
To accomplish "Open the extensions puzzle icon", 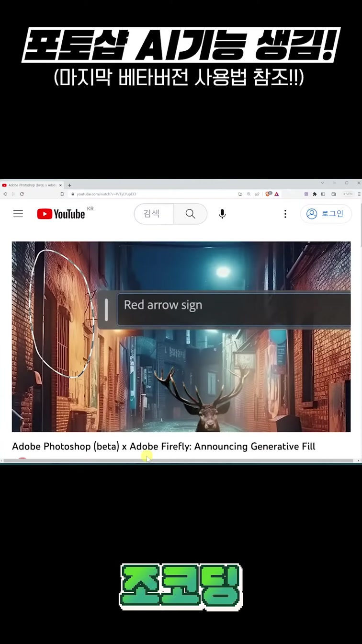I will coord(315,194).
